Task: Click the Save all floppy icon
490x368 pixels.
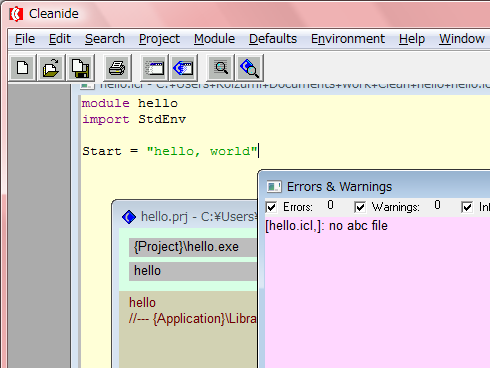Action: tap(80, 68)
